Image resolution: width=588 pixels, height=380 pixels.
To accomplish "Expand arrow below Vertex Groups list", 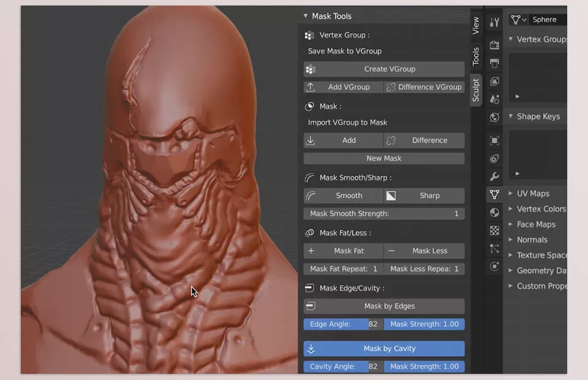I will (x=518, y=96).
